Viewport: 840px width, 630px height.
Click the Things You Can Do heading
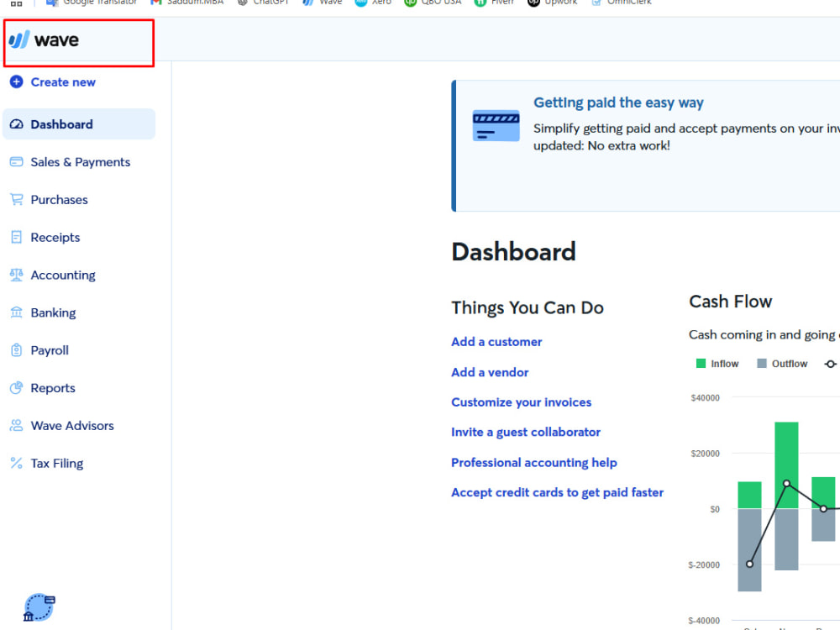point(528,308)
